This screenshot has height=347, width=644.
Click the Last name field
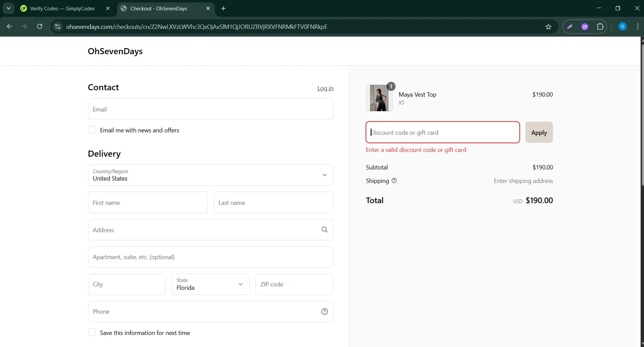273,203
